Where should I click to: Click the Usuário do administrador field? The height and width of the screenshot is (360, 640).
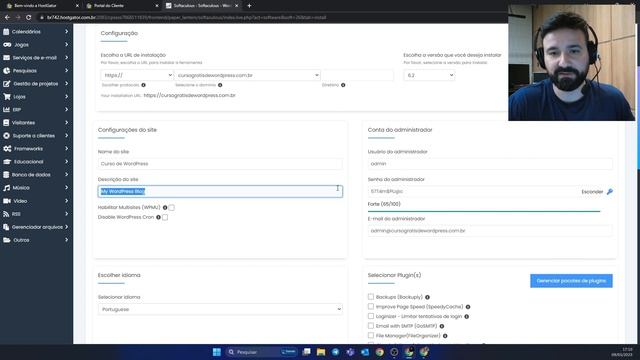[490, 164]
